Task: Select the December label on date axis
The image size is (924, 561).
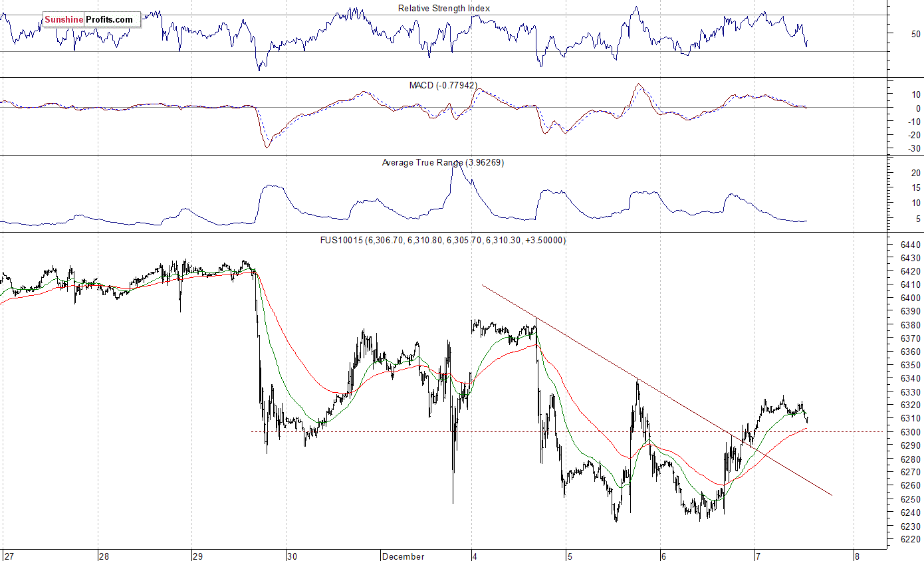Action: tap(404, 556)
